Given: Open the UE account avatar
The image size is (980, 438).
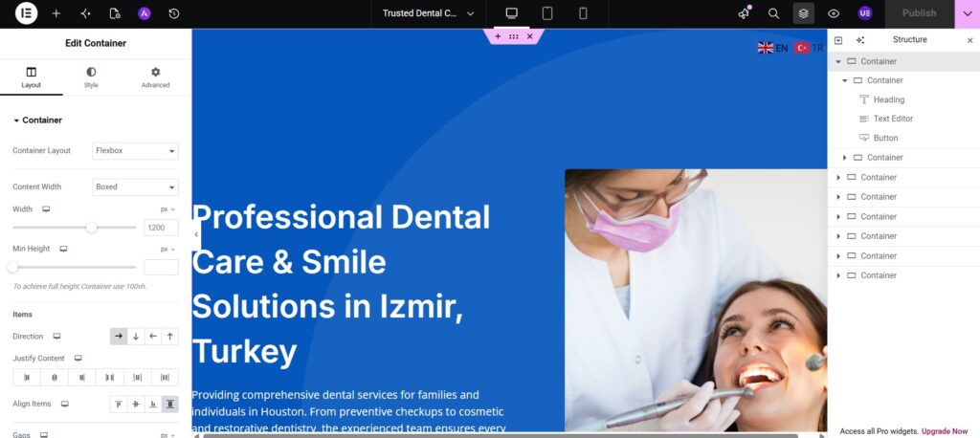Looking at the screenshot, I should 865,13.
